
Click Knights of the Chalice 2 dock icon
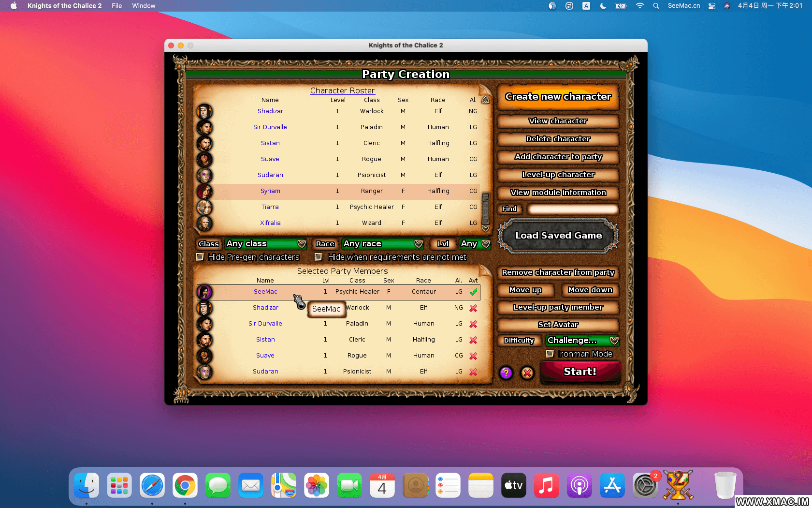click(678, 485)
